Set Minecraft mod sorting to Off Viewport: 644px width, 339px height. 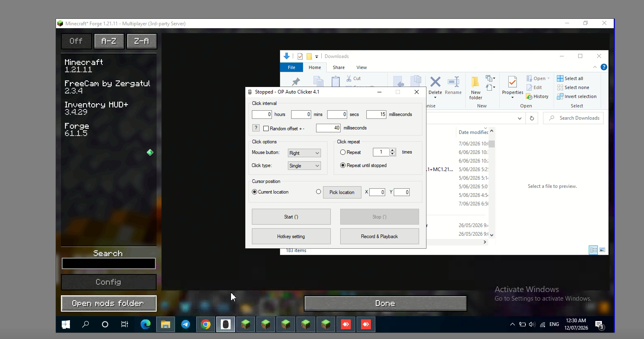point(76,41)
